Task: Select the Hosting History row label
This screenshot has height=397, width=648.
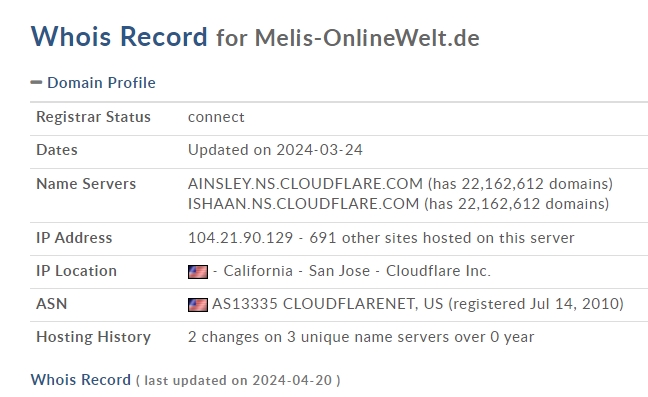Action: point(93,337)
